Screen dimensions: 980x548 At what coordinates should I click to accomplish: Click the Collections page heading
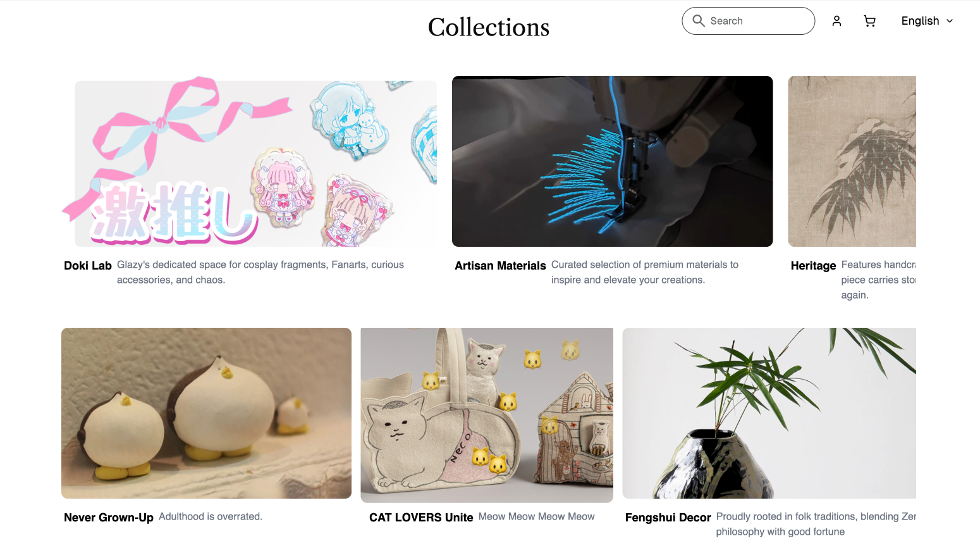pos(489,27)
